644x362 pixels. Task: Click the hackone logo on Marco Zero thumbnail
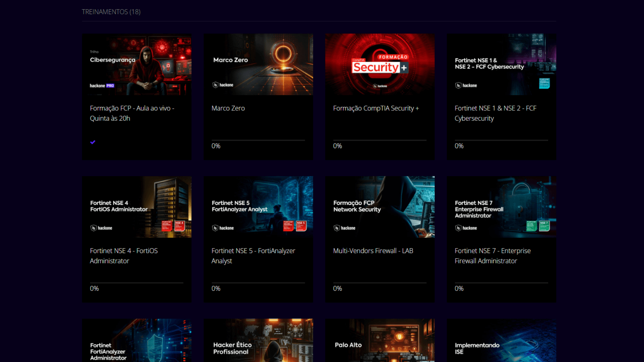click(x=223, y=85)
